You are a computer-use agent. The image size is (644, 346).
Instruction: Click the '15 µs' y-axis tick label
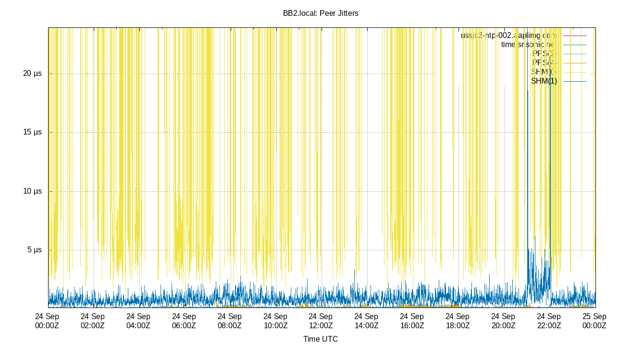32,132
